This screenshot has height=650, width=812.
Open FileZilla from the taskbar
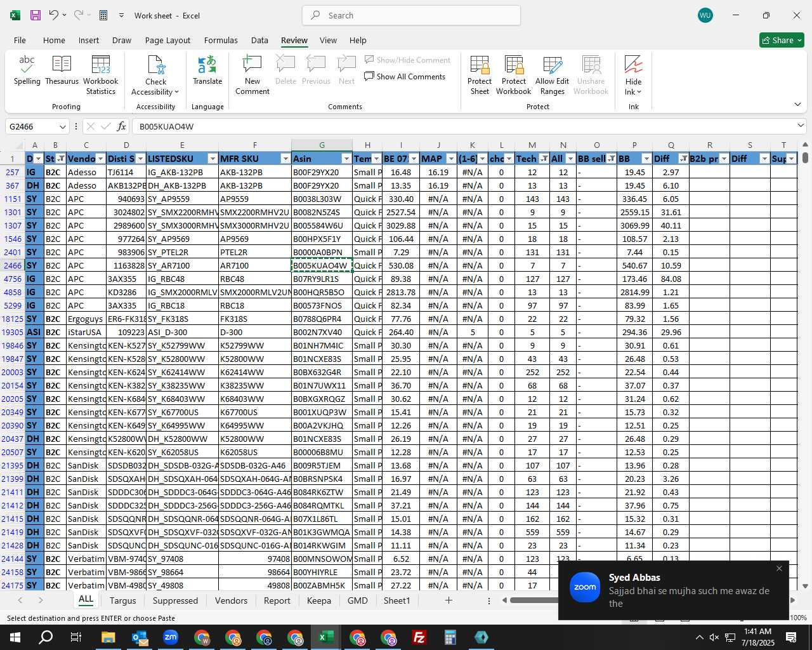point(419,637)
